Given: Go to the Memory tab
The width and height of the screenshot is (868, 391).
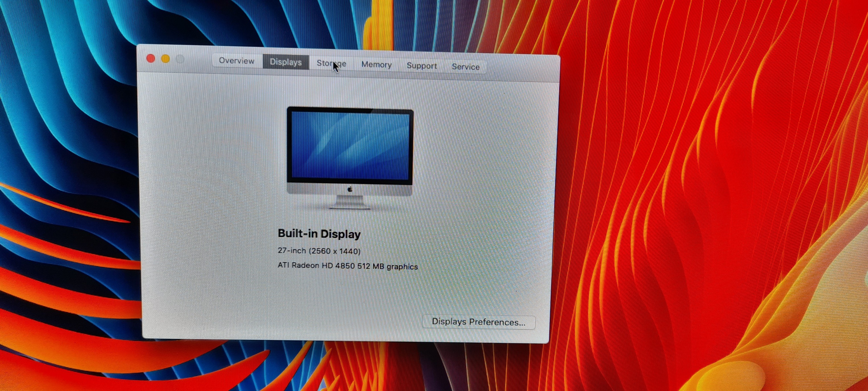Looking at the screenshot, I should pos(376,64).
